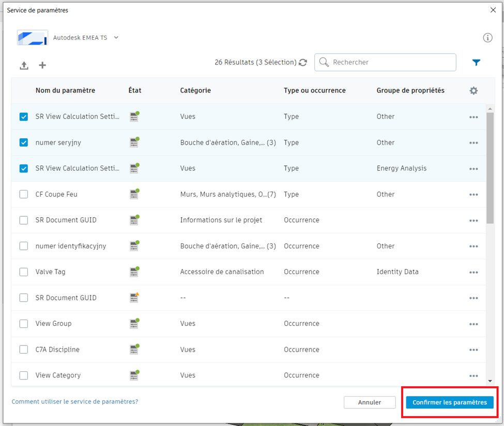
Task: Open more options for View Category row
Action: [473, 375]
